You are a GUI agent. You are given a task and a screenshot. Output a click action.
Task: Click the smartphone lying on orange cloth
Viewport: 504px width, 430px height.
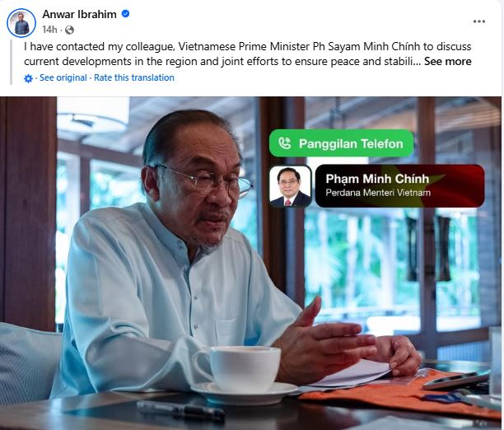[x=456, y=380]
